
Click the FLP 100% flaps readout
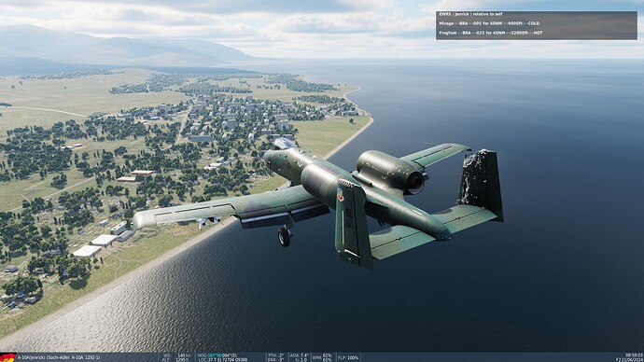pos(348,357)
